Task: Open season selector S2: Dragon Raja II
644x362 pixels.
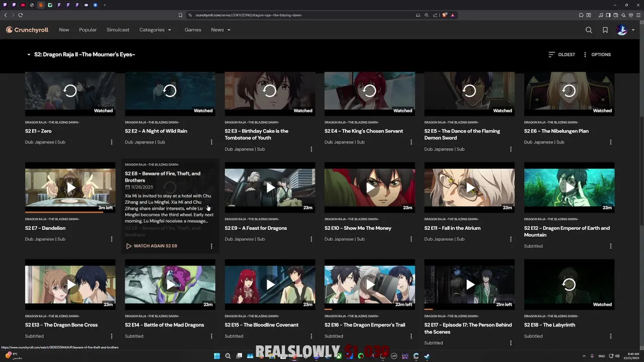Action: (x=81, y=54)
